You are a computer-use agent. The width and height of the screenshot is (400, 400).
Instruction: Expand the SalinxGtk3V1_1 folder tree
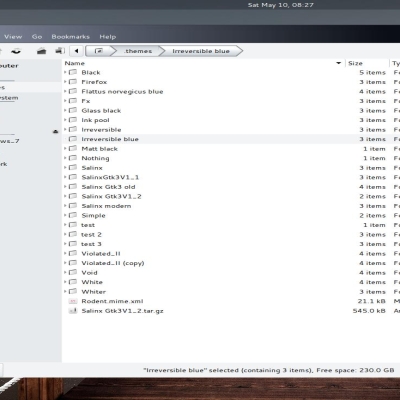point(65,177)
